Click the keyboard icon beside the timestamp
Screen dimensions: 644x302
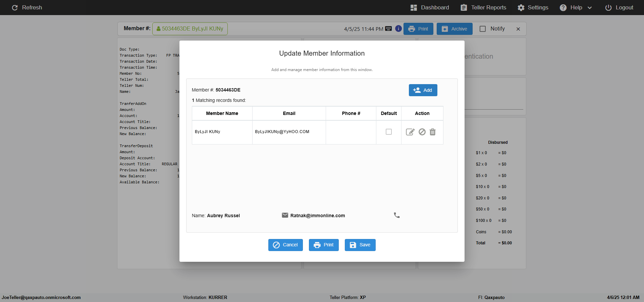(388, 28)
